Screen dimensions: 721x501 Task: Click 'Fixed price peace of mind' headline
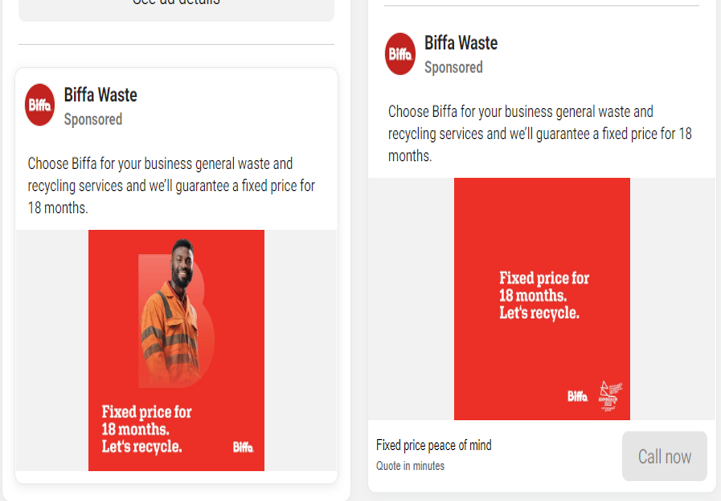(x=433, y=445)
